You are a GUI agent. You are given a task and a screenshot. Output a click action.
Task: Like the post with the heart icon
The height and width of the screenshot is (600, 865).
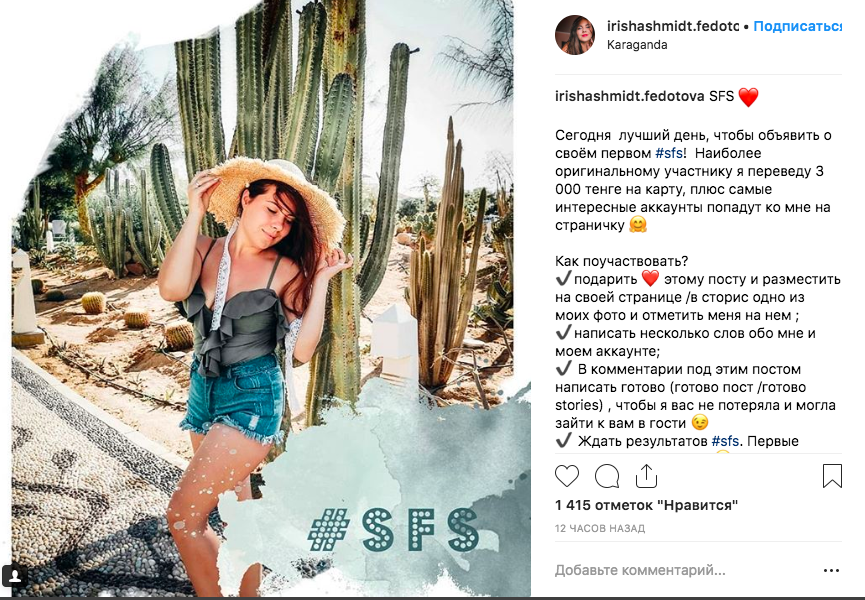tap(567, 476)
